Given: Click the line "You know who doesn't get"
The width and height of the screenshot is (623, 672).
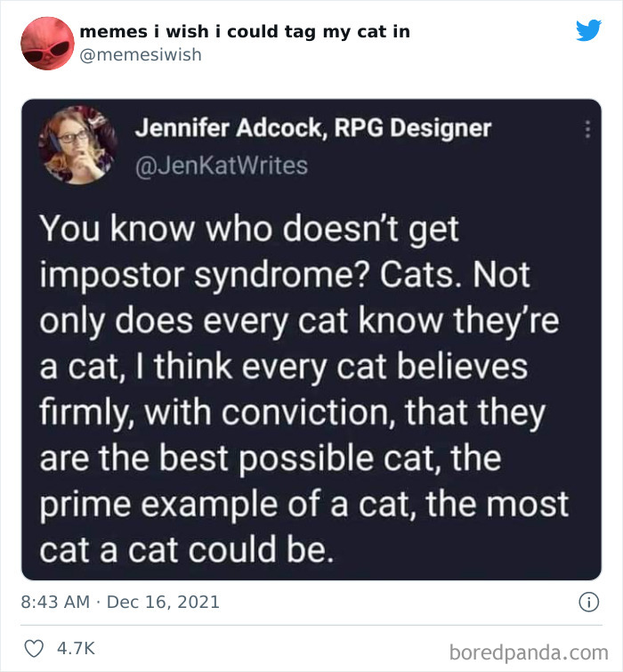Looking at the screenshot, I should pos(249,229).
